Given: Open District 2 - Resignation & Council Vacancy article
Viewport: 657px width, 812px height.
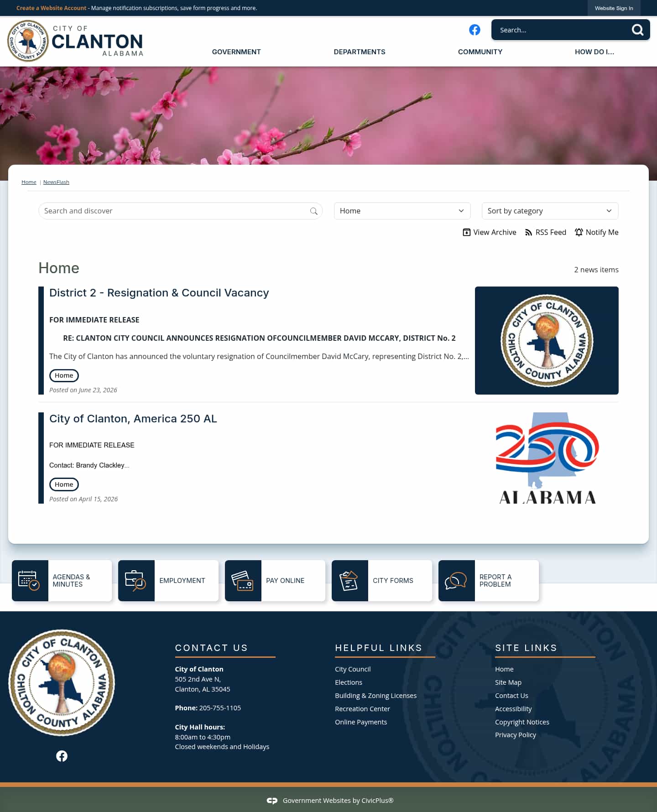Looking at the screenshot, I should pyautogui.click(x=159, y=293).
